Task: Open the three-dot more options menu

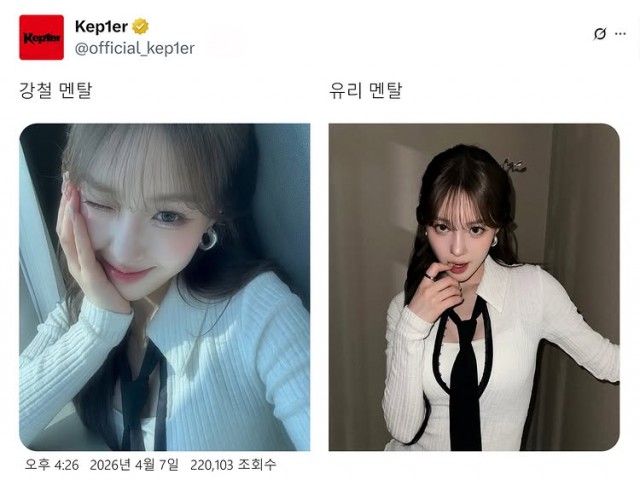Action: click(620, 34)
